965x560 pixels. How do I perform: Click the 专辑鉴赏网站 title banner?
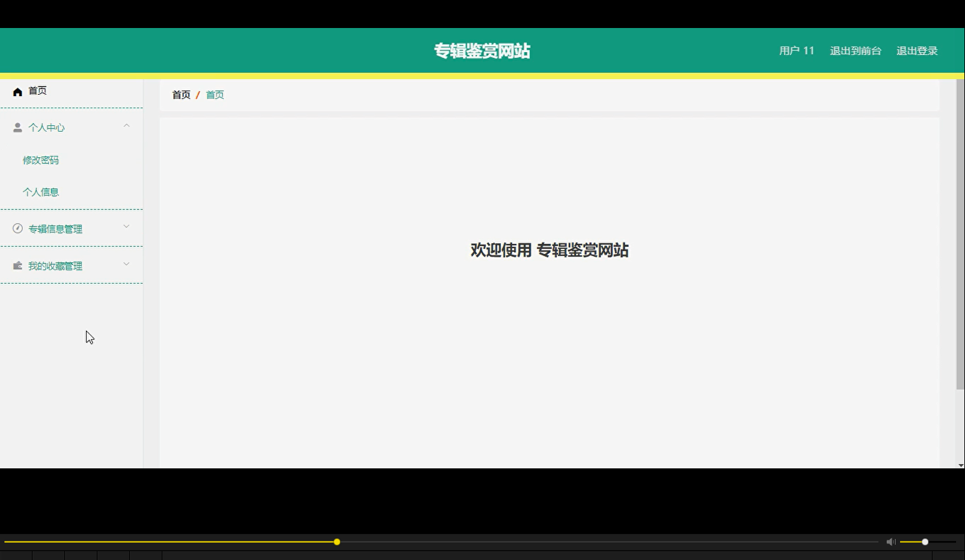[x=482, y=50]
